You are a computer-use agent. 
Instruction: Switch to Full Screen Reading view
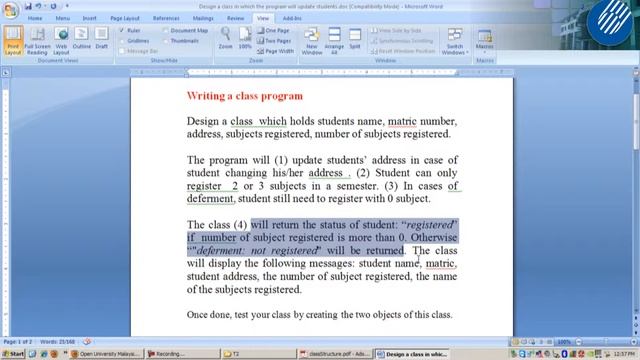point(37,40)
